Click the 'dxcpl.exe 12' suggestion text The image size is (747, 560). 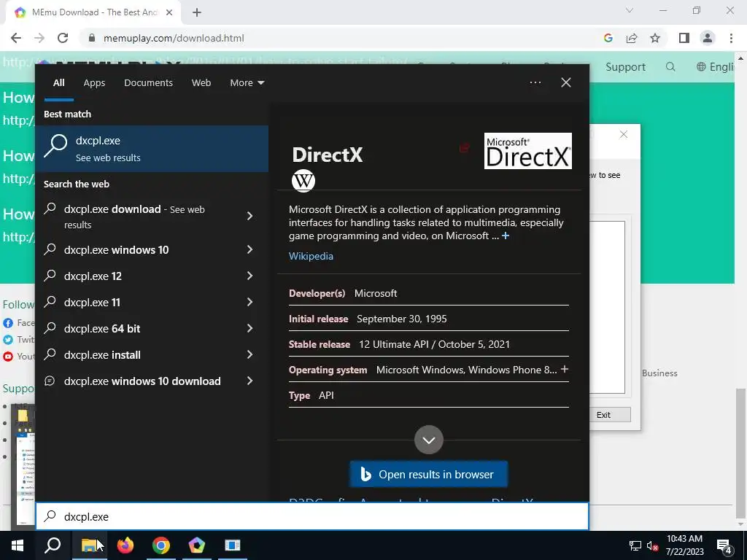pos(93,276)
